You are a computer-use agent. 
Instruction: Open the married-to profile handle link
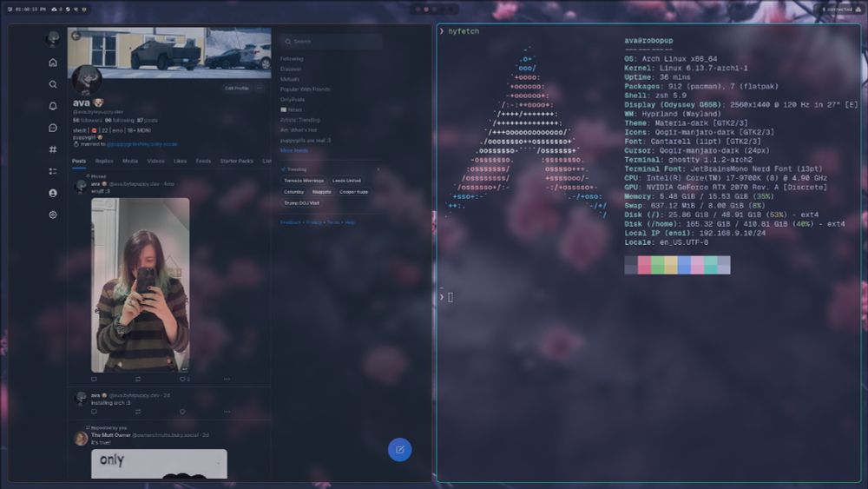(x=142, y=144)
